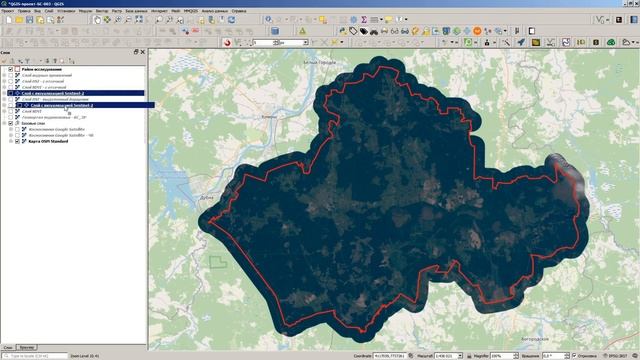Open DB Manager blue database icon
This screenshot has height=360, width=640.
coord(275,31)
